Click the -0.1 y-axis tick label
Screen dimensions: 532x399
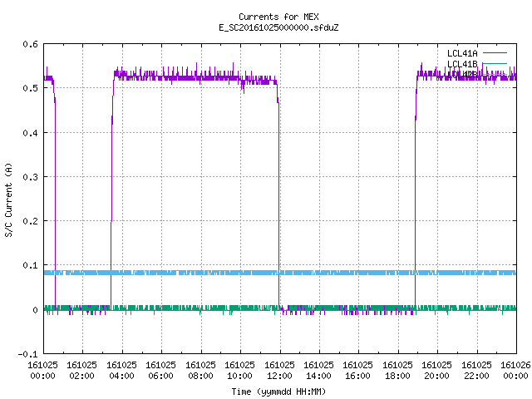pyautogui.click(x=27, y=354)
